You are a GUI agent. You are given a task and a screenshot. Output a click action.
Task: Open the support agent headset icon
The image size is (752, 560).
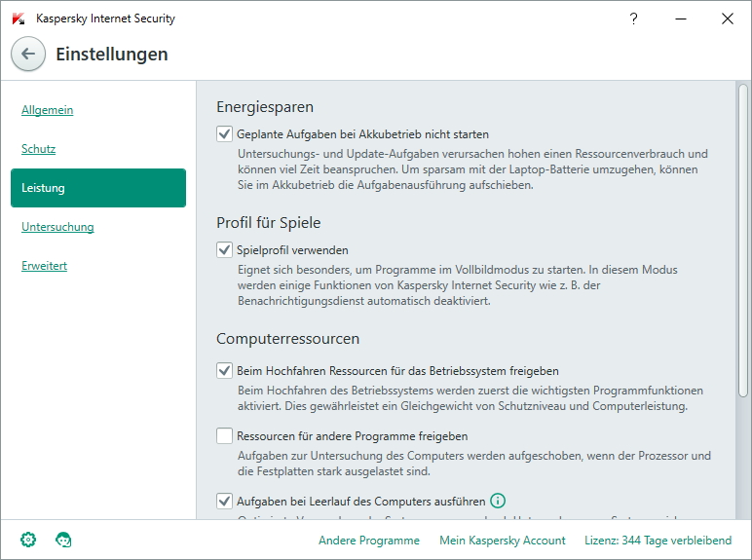(63, 540)
